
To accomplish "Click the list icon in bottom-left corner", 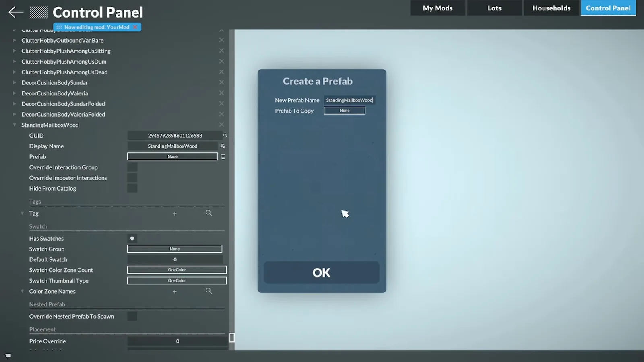I will (8, 356).
